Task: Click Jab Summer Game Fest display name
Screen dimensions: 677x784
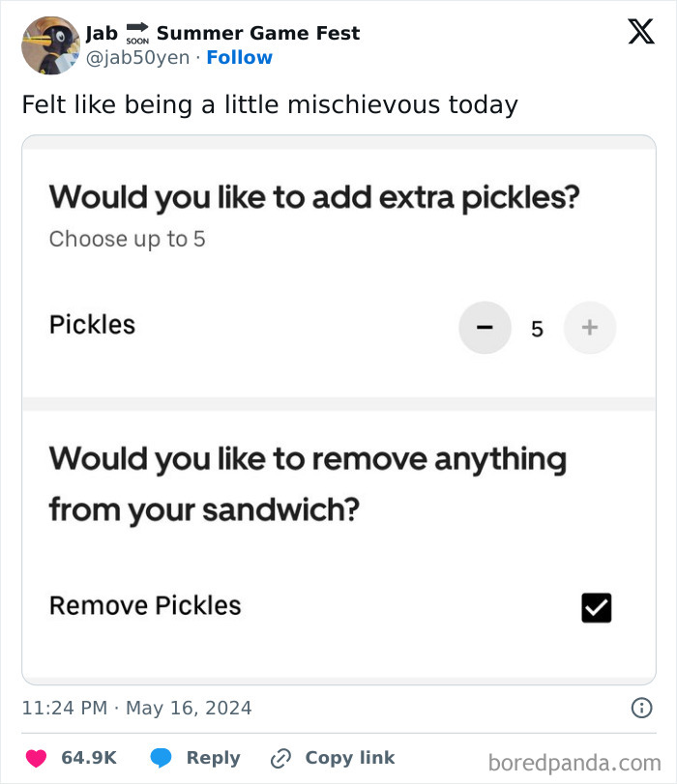Action: tap(258, 33)
